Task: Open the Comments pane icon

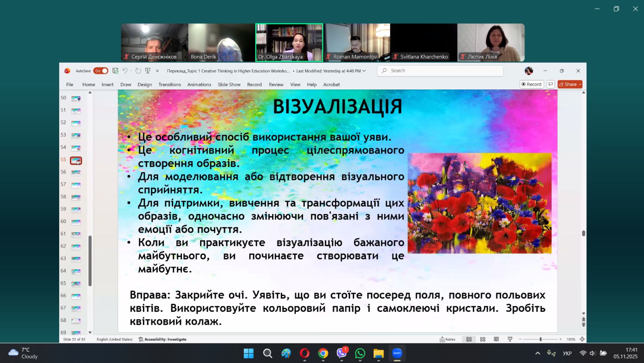Action: pyautogui.click(x=551, y=84)
